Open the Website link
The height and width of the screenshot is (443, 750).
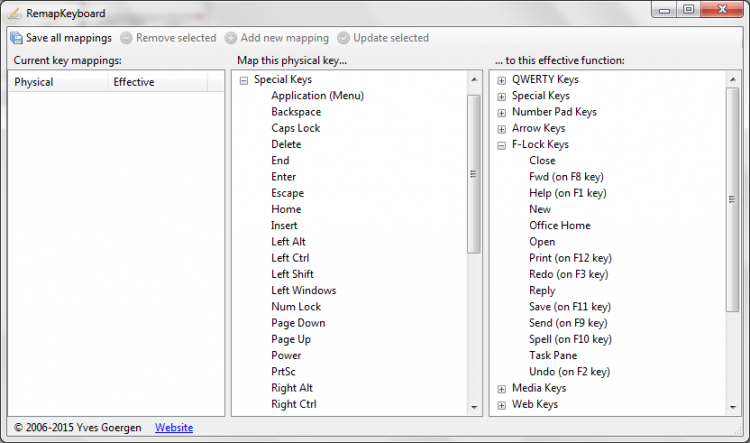pyautogui.click(x=174, y=428)
